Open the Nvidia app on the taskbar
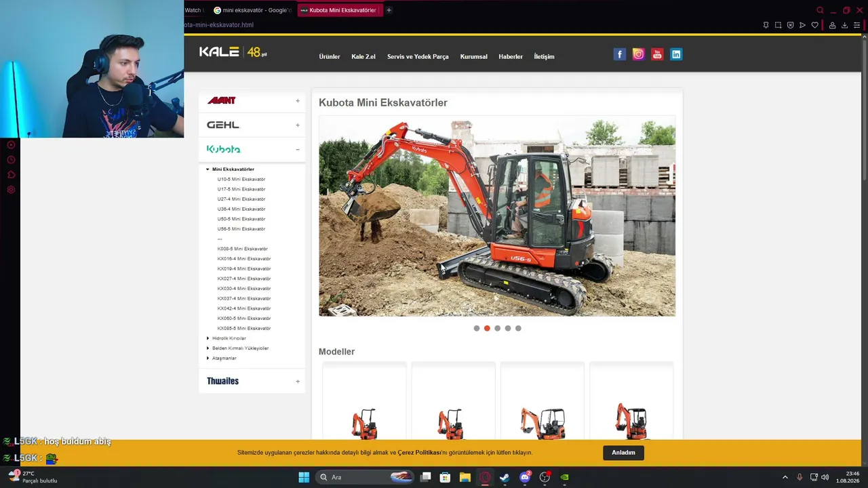 (x=564, y=477)
